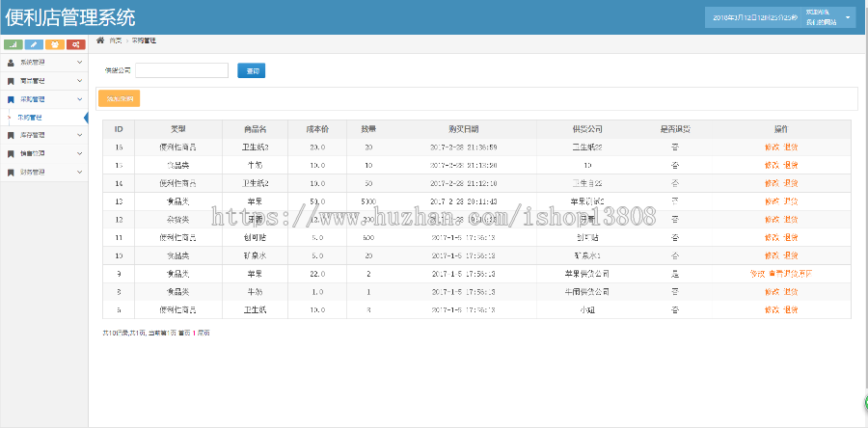Viewport: 868px width, 428px height.
Task: Click 修改 in the ID 12 row
Action: (x=772, y=220)
